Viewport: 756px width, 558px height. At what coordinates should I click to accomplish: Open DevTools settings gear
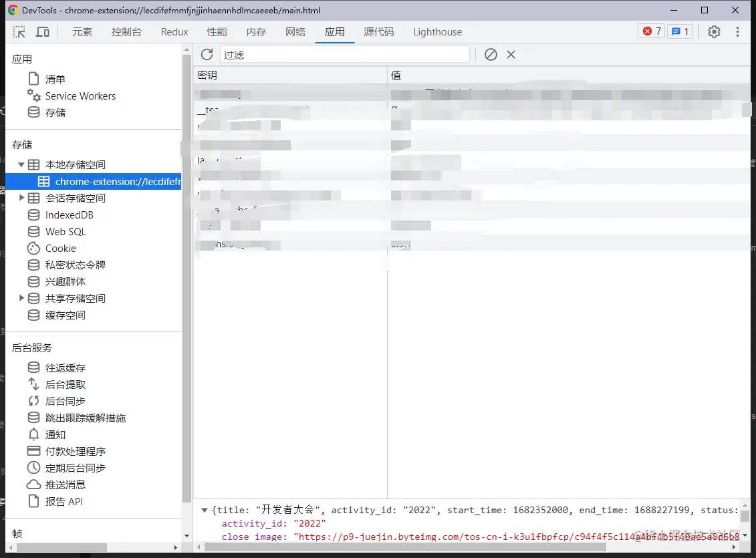(x=714, y=32)
